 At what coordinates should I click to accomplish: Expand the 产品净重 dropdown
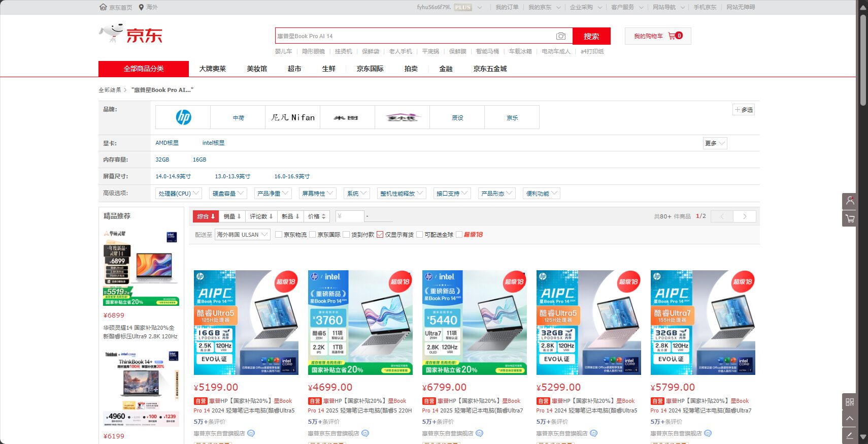273,194
